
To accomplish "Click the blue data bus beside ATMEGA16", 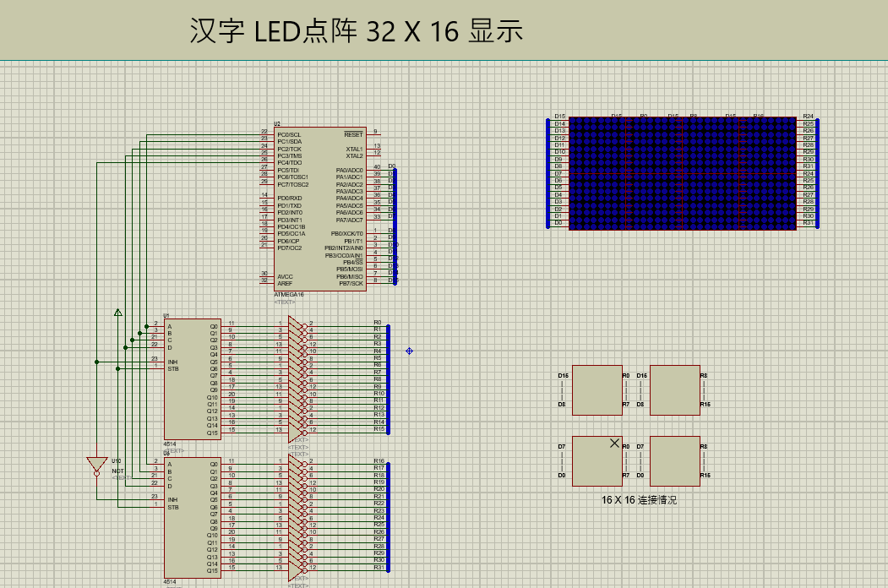I will click(x=395, y=226).
